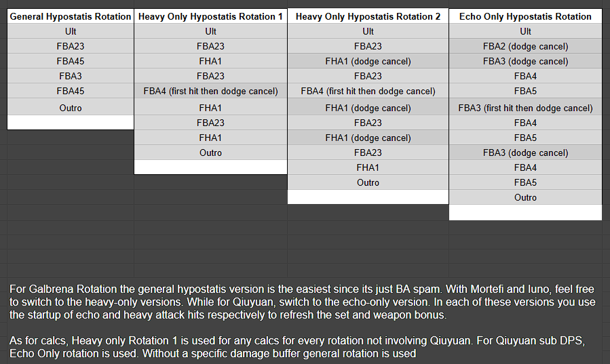Click the paragraph starting 'For Galbrena Rotation'
The height and width of the screenshot is (364, 610).
302,302
